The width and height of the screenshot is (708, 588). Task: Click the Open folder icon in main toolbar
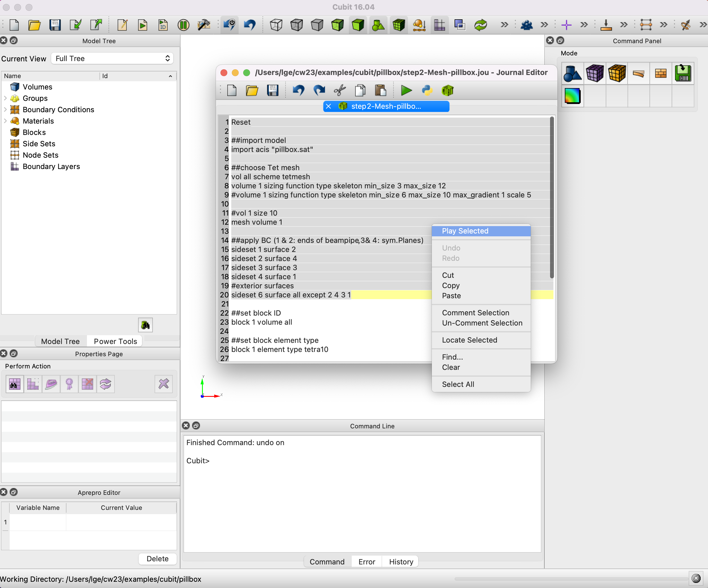pos(34,25)
